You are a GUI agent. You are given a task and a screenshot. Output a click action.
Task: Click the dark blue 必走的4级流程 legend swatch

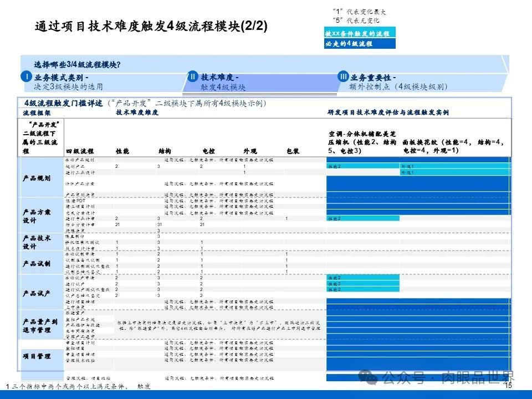click(360, 43)
